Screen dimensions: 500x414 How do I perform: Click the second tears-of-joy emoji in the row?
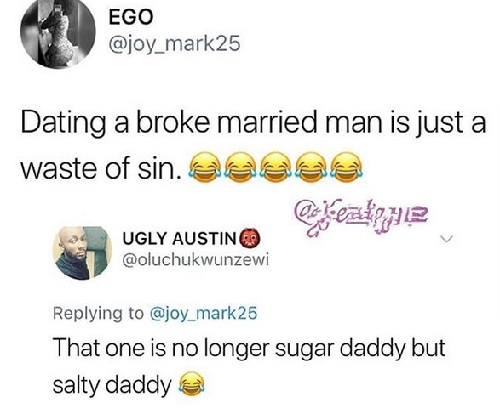point(241,167)
